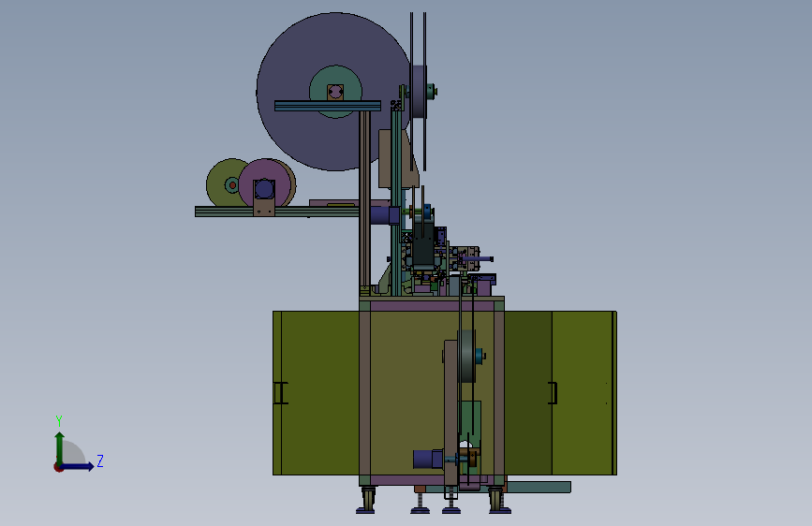Viewport: 812px width, 526px height.
Task: Click the blue hub on the magenta reel
Action: coord(264,189)
